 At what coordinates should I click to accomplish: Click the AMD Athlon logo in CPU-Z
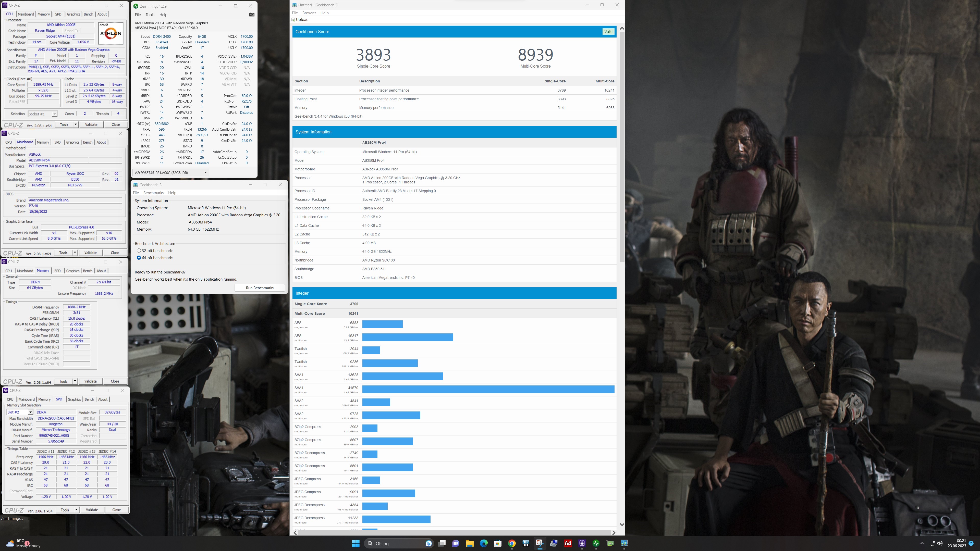coord(111,33)
